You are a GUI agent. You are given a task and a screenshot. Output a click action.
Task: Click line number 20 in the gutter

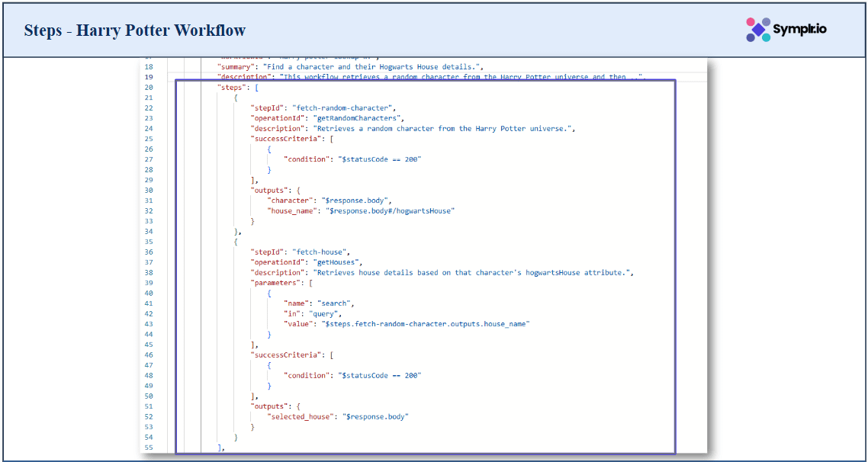coord(148,88)
